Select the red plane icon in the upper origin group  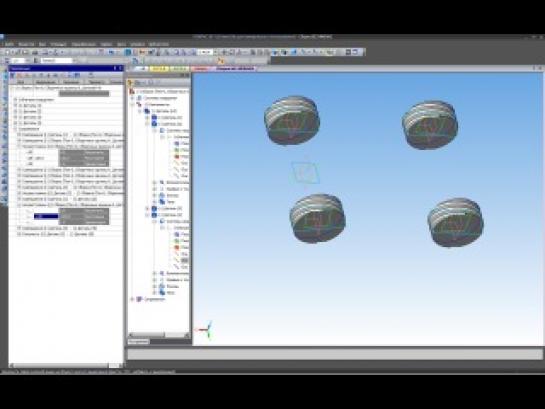pyautogui.click(x=177, y=156)
